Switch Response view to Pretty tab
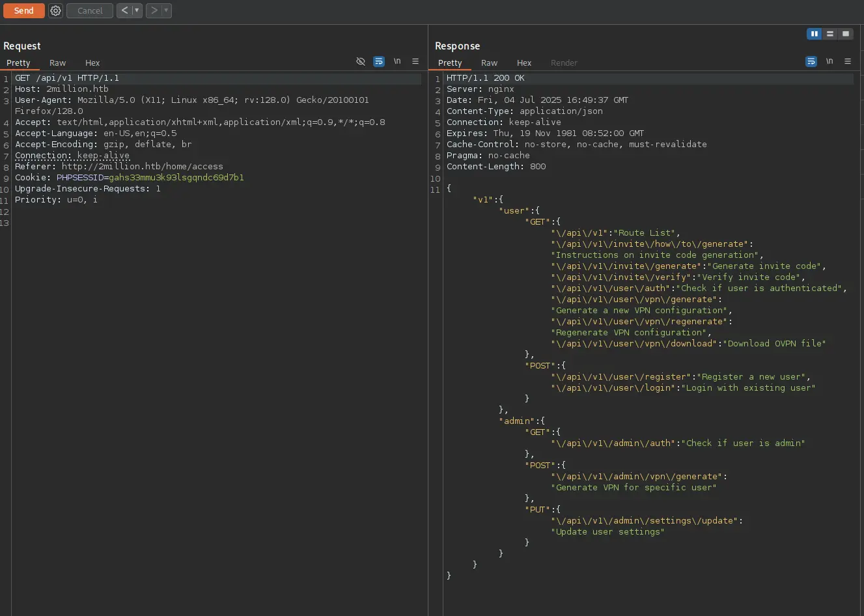This screenshot has height=616, width=864. click(450, 63)
